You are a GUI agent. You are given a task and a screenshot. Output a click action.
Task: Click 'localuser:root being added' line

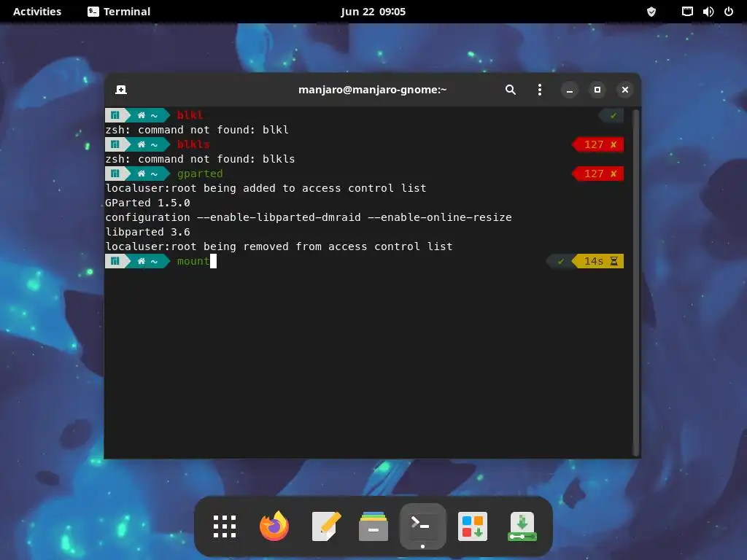click(x=266, y=188)
